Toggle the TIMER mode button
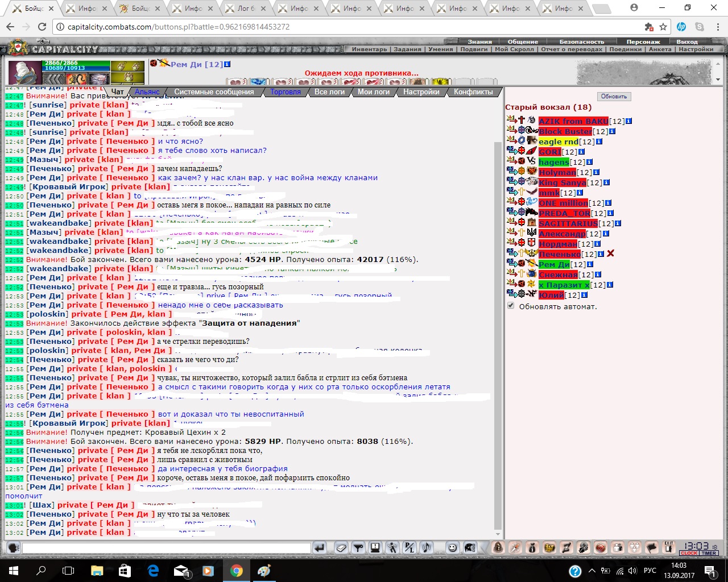This screenshot has height=582, width=728. point(709,553)
